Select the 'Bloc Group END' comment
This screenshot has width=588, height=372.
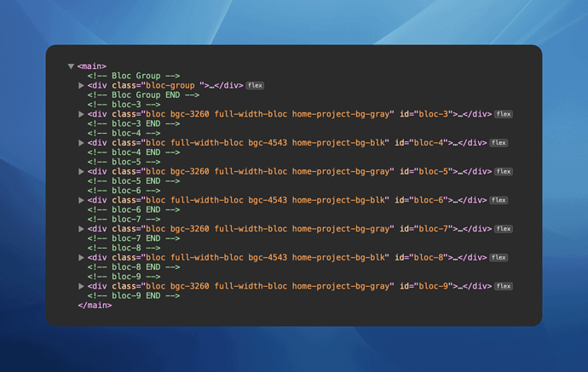[x=143, y=95]
